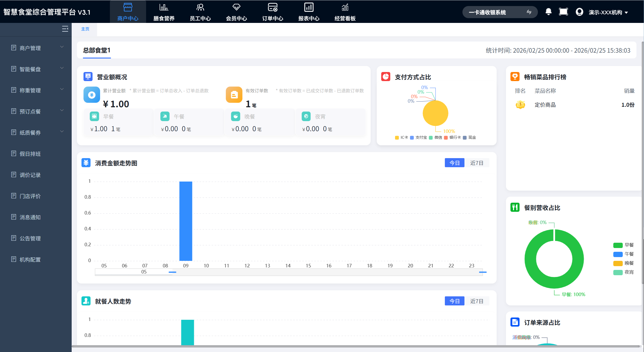This screenshot has width=644, height=352.
Task: Toggle 微信 in the payment legend
Action: pyautogui.click(x=436, y=137)
